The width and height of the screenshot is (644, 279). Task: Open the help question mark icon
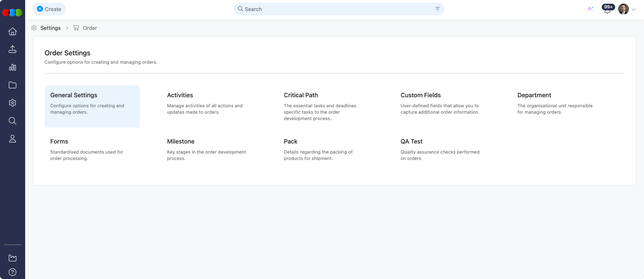tap(12, 272)
